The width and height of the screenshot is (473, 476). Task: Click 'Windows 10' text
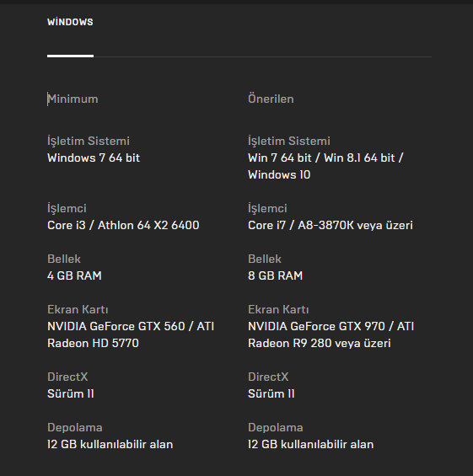[279, 175]
